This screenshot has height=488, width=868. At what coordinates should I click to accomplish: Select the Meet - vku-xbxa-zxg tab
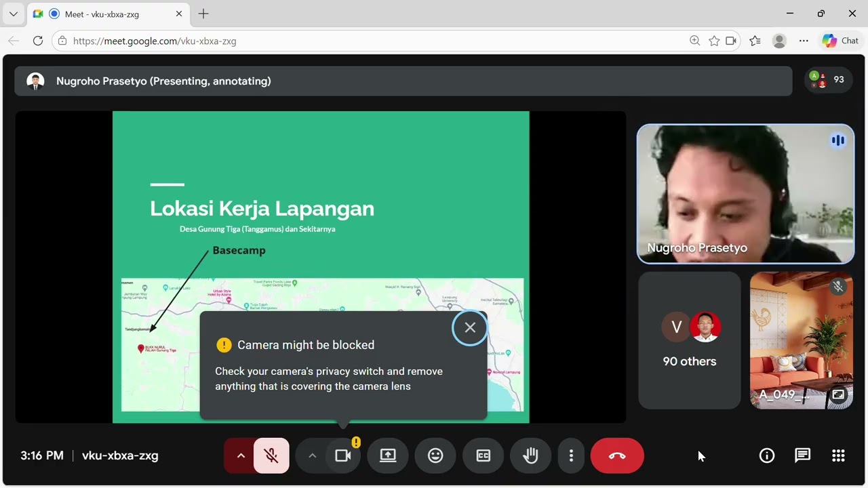click(x=108, y=14)
